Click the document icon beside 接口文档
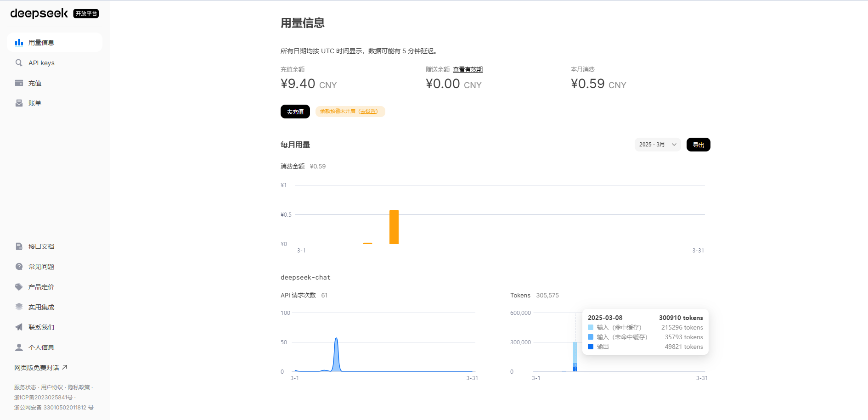The width and height of the screenshot is (868, 420). click(x=19, y=246)
